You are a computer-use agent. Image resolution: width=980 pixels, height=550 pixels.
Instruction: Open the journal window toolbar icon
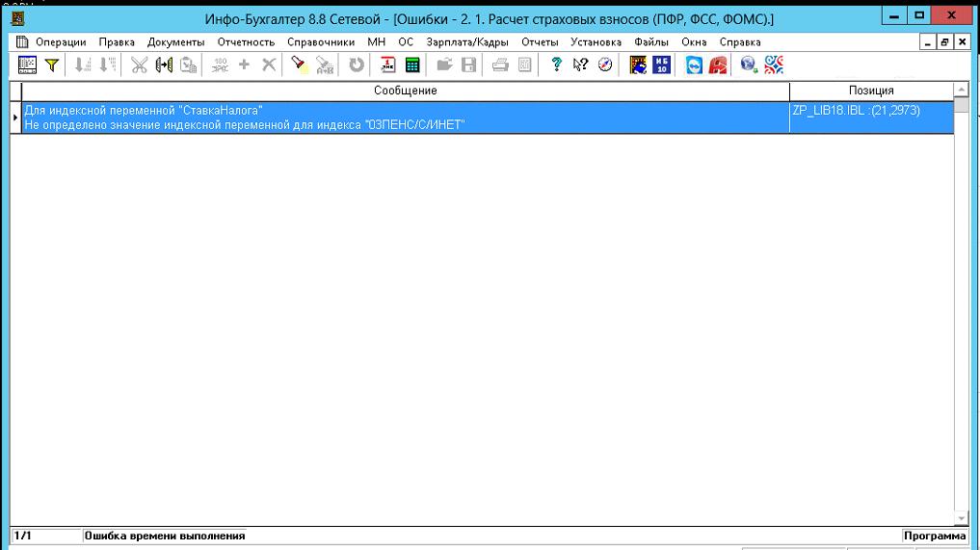click(27, 65)
